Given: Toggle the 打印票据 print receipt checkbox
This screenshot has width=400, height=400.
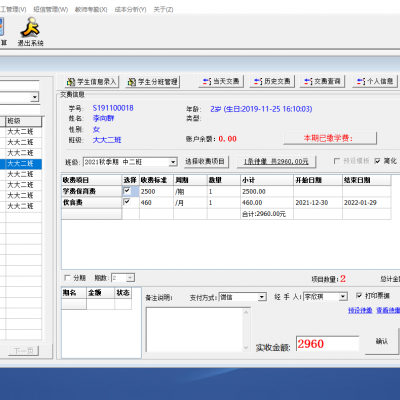Looking at the screenshot, I should [359, 296].
